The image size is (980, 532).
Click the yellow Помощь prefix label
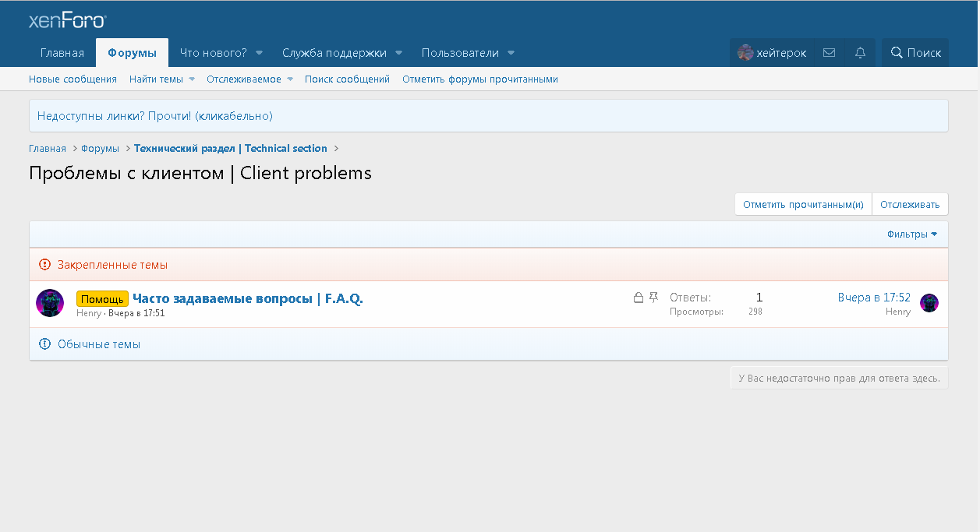[x=102, y=299]
